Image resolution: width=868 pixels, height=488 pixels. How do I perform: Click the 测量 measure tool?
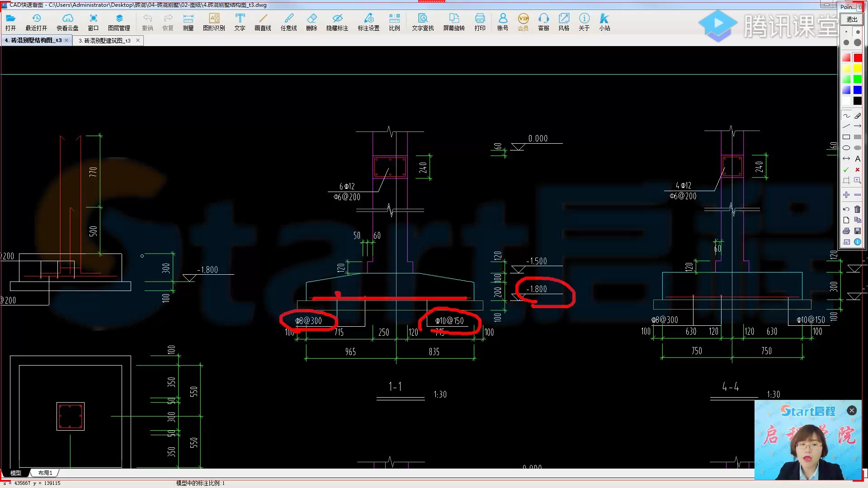(188, 22)
